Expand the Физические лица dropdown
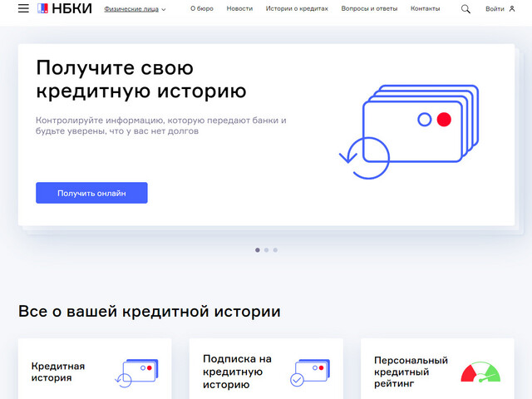532x399 pixels. 135,9
